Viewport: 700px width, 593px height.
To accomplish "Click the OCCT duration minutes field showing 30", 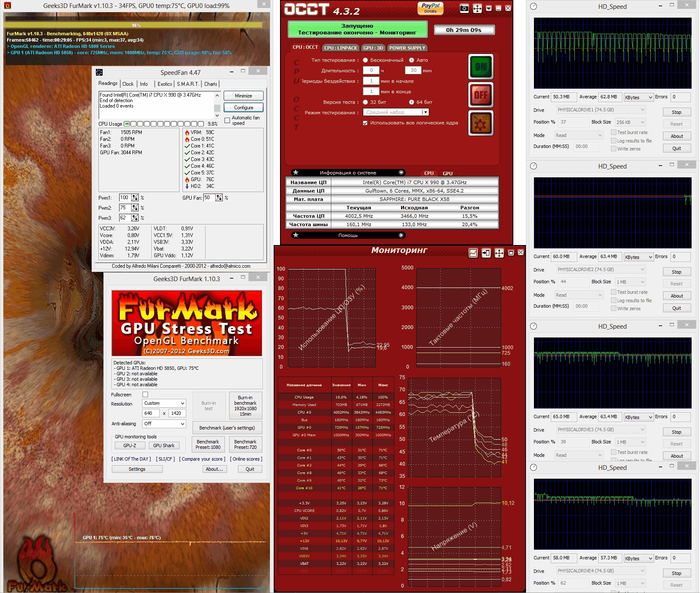I will pyautogui.click(x=413, y=71).
